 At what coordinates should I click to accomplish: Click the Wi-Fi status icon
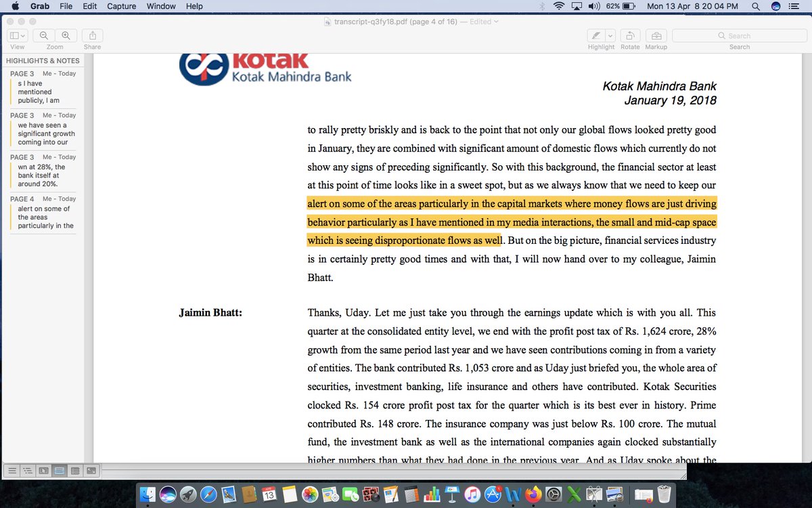[x=558, y=6]
